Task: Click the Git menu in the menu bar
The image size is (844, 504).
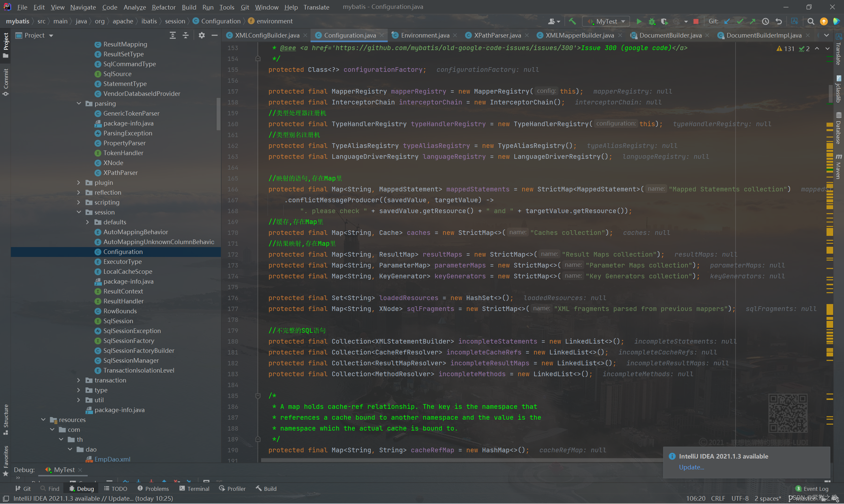Action: 245,7
